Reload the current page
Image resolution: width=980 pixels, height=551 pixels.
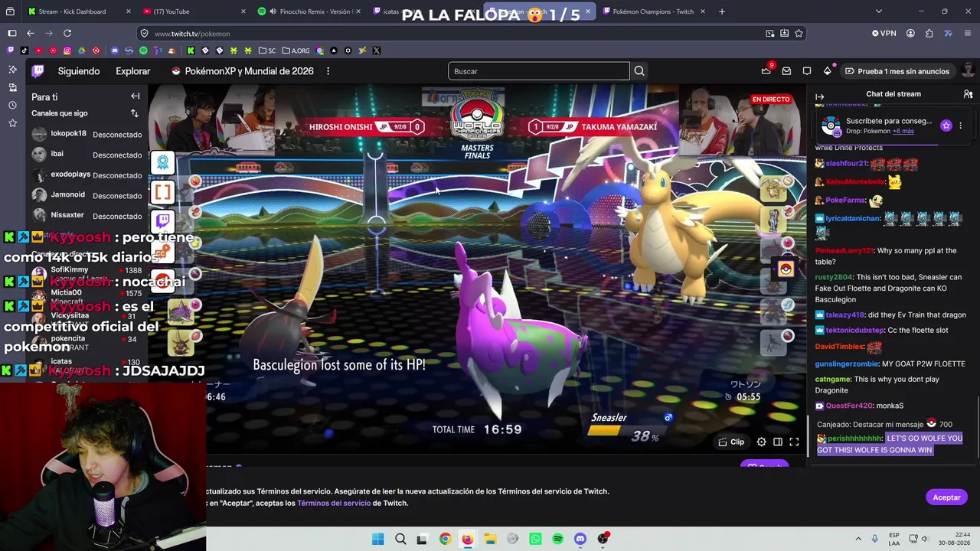(x=67, y=33)
